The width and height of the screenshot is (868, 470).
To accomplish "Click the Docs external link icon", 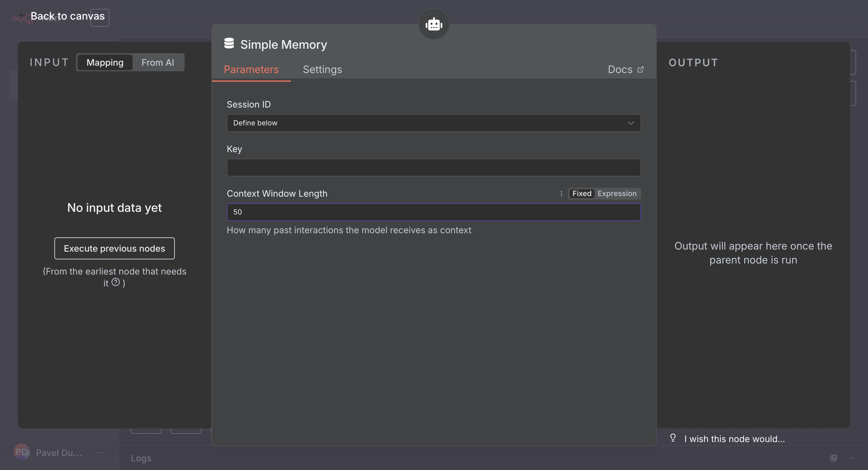I will (640, 70).
